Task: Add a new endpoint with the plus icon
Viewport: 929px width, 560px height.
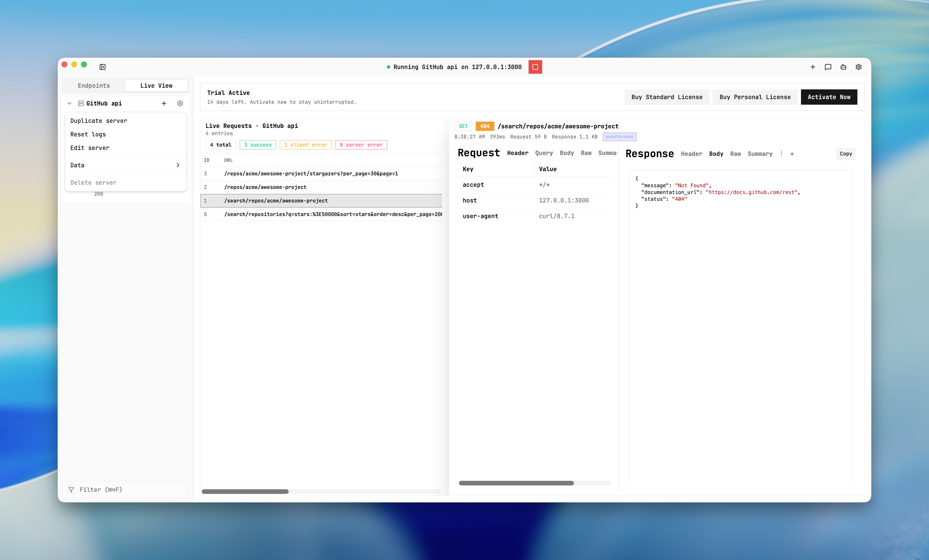Action: tap(164, 103)
